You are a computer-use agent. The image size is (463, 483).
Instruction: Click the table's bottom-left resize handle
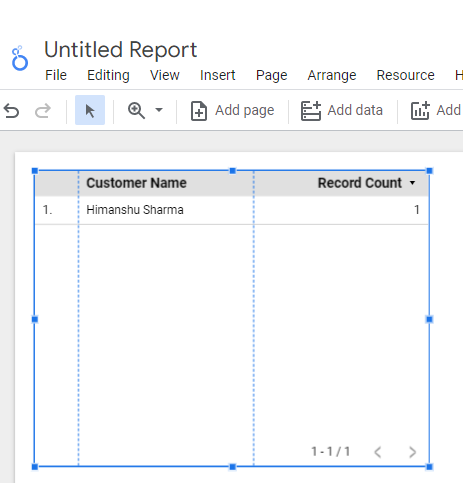pos(35,467)
